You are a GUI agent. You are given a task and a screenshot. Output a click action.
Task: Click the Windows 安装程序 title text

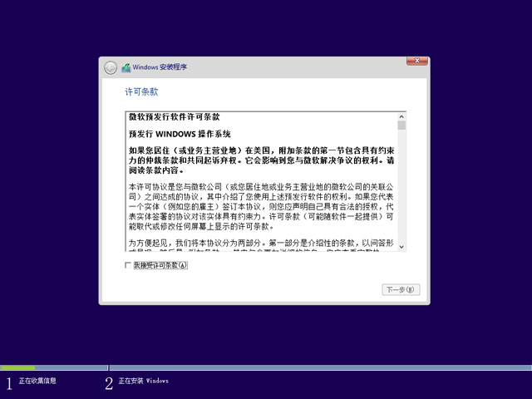click(160, 67)
